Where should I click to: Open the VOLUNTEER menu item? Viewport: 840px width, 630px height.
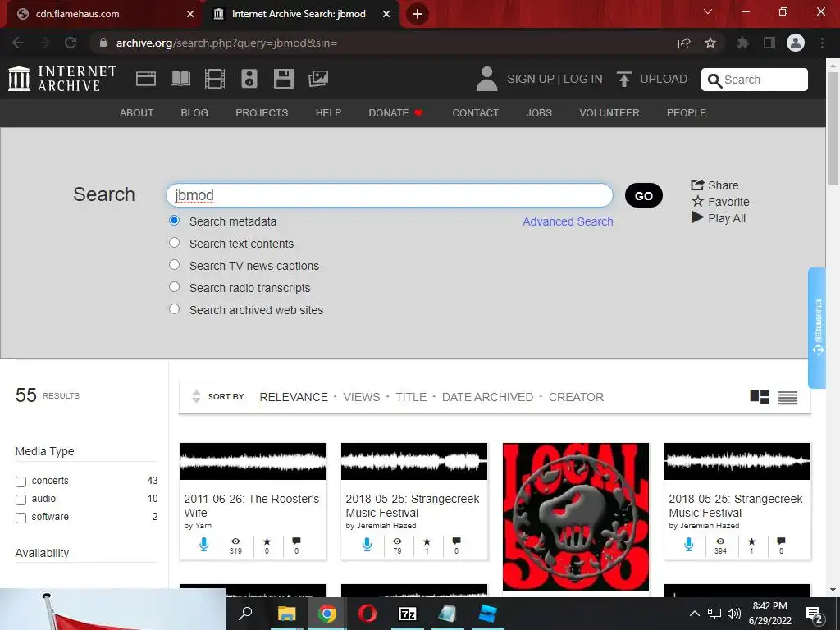pyautogui.click(x=609, y=113)
